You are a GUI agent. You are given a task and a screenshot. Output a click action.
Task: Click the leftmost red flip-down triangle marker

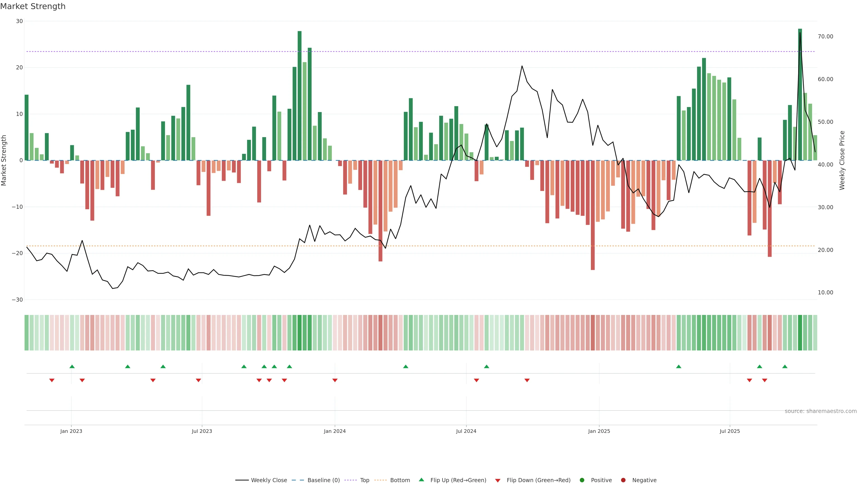click(52, 380)
